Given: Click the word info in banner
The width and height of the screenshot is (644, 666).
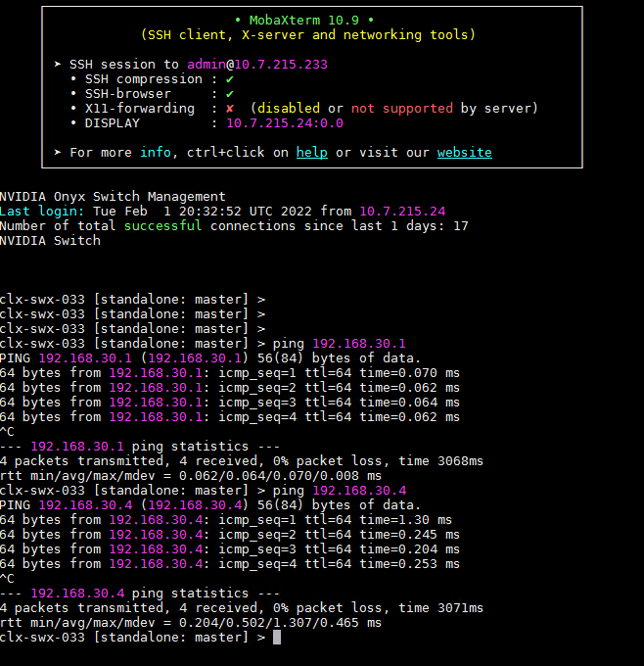Looking at the screenshot, I should pyautogui.click(x=156, y=153).
